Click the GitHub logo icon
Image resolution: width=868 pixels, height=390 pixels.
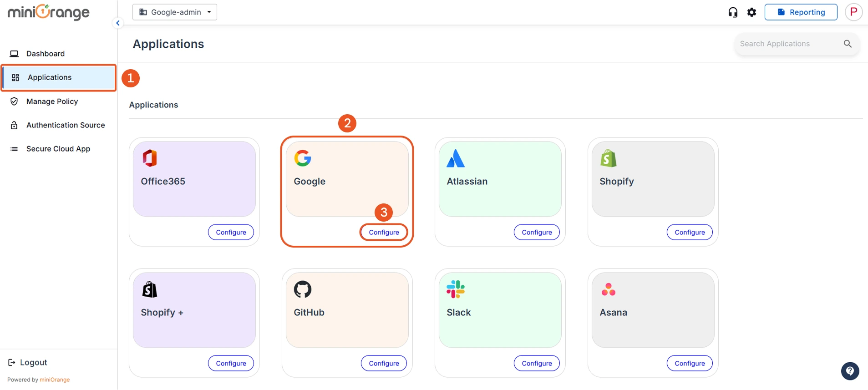(303, 289)
